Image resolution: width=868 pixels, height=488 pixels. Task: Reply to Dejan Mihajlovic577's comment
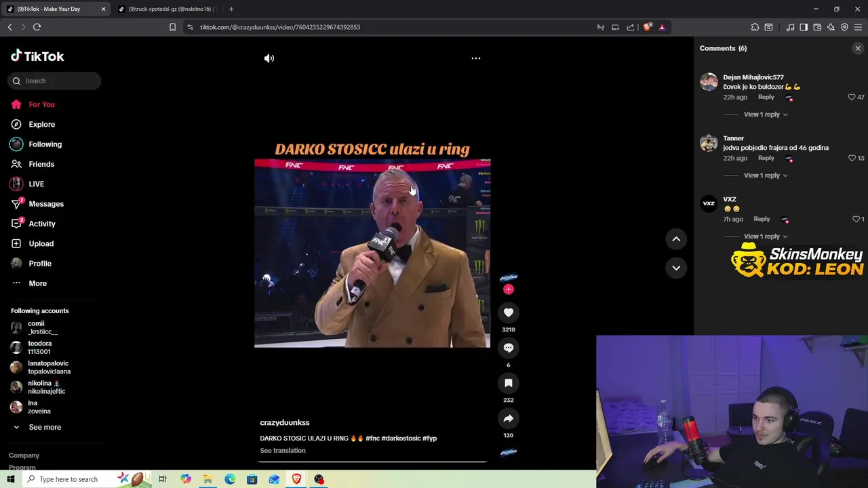(766, 97)
